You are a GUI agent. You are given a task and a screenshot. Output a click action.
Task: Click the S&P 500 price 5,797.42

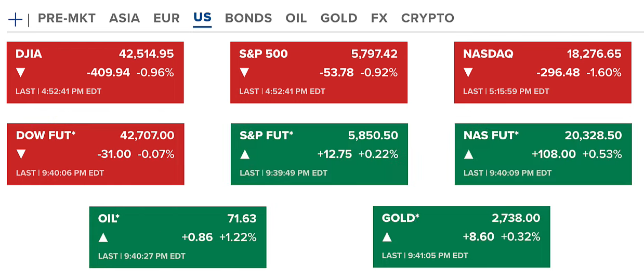(374, 54)
